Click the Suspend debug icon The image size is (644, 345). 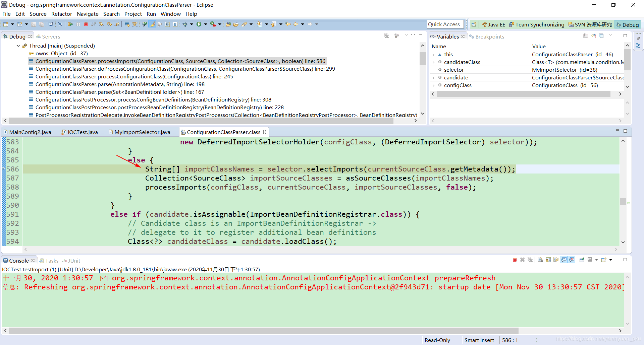coord(78,24)
